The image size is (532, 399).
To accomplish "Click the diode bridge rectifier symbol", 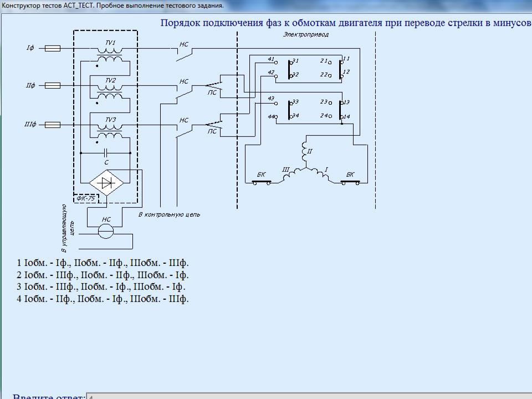I will [x=106, y=183].
